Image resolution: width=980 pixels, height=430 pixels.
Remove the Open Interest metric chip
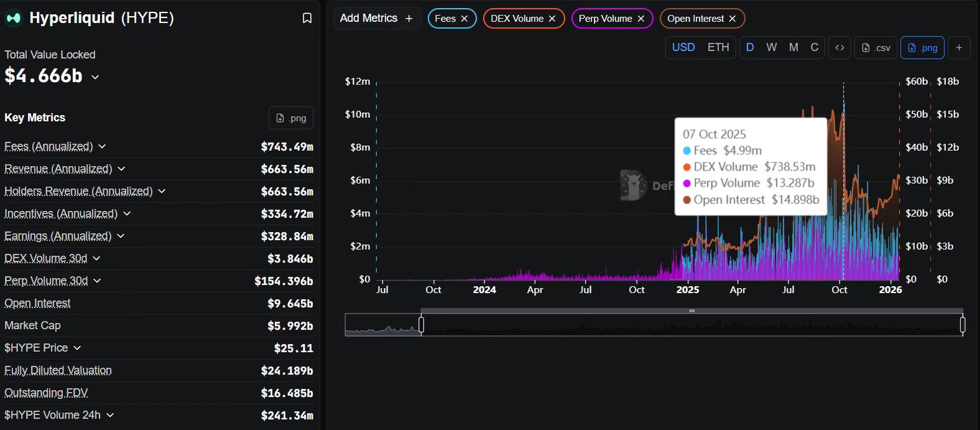pyautogui.click(x=733, y=19)
